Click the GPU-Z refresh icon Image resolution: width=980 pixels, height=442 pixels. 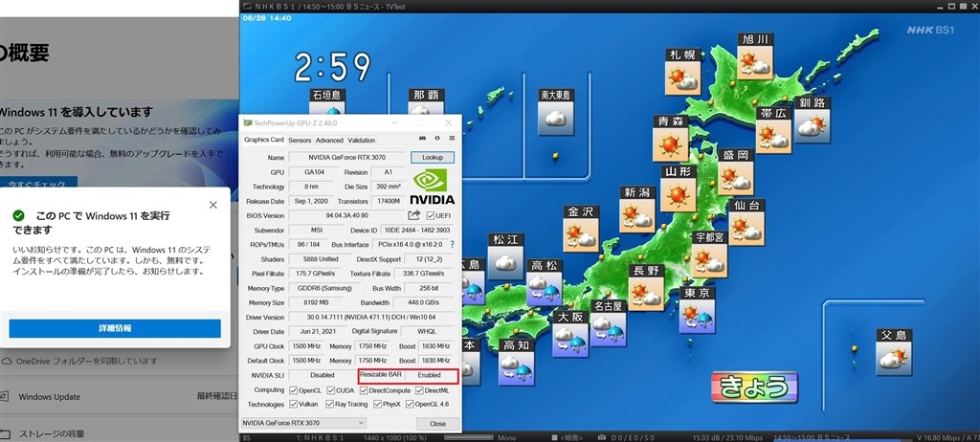pos(436,140)
